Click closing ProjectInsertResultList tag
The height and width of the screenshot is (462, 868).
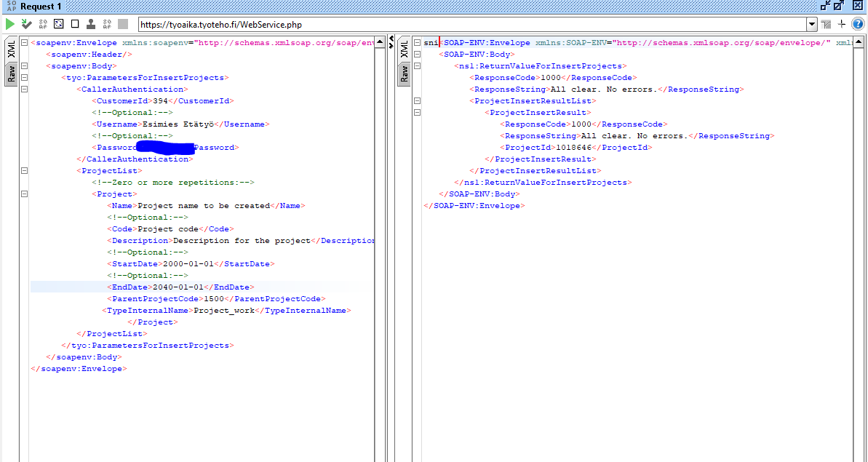[535, 170]
